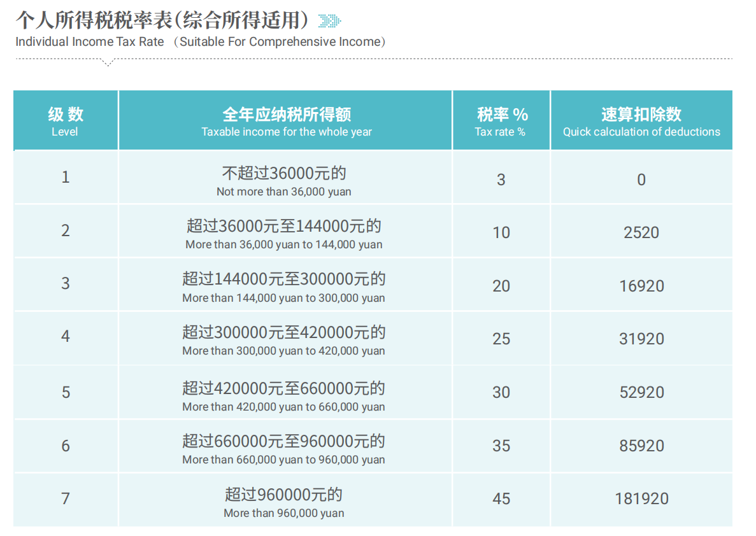Select the "级数 Level" column header
The height and width of the screenshot is (536, 756).
[x=65, y=121]
